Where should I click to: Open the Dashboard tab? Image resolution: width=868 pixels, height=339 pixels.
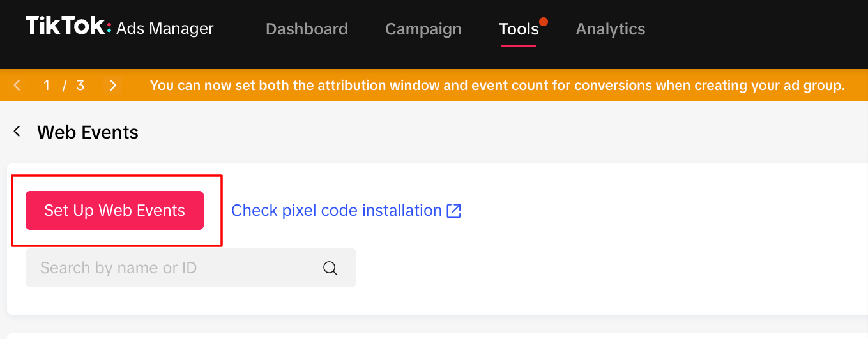307,29
